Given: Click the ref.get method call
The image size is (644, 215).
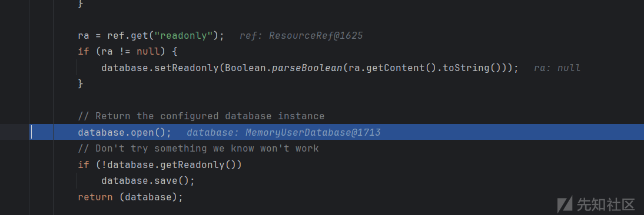Looking at the screenshot, I should pos(128,36).
